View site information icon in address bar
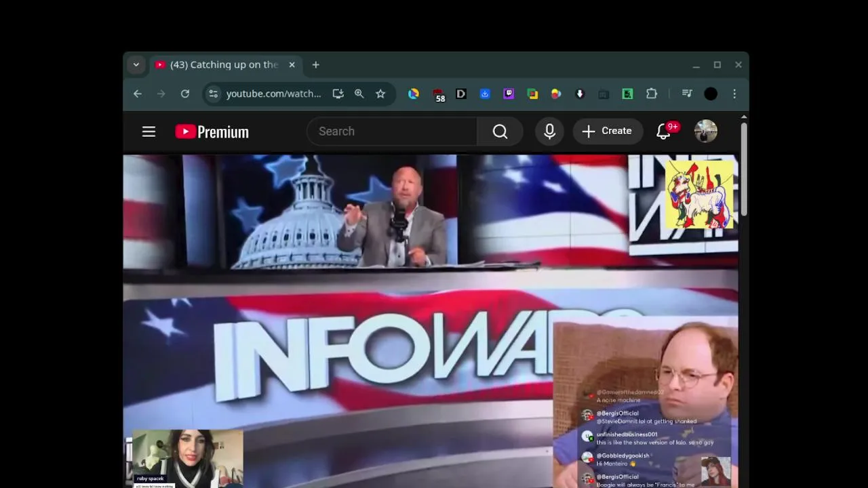This screenshot has width=868, height=488. pos(214,94)
